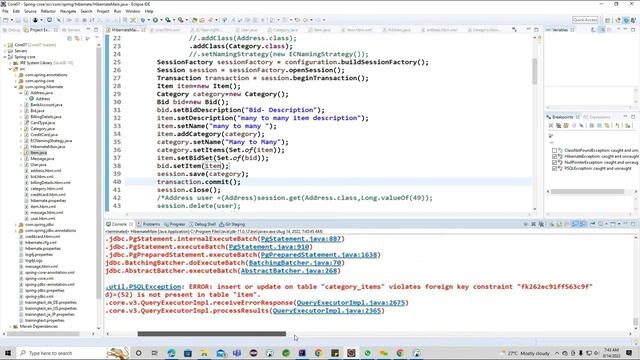This screenshot has height=360, width=640.
Task: Toggle Link with Editor in Project Explorer
Action: [x=77, y=38]
